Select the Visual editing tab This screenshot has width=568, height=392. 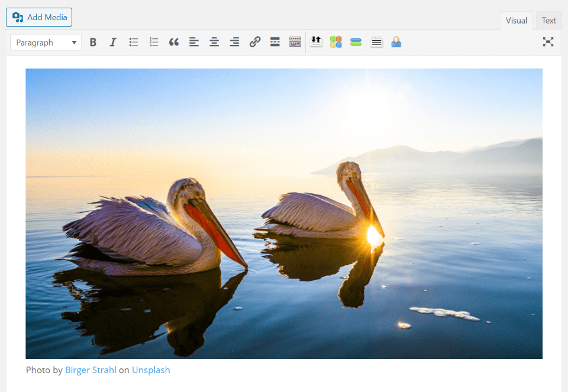click(x=517, y=20)
